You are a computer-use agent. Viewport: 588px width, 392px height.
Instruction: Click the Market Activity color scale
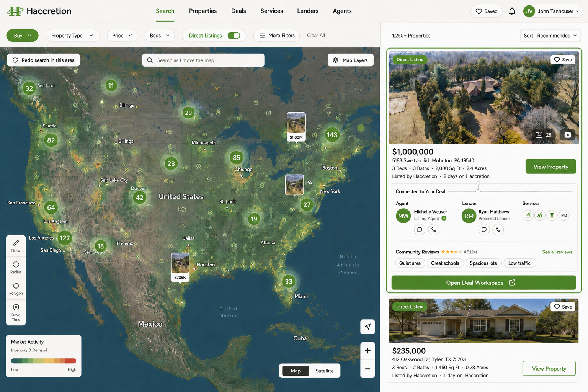(x=44, y=361)
